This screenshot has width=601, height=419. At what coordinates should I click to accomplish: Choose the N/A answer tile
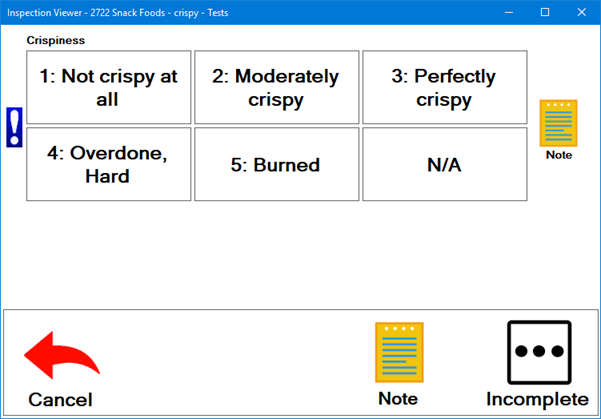[x=443, y=164]
